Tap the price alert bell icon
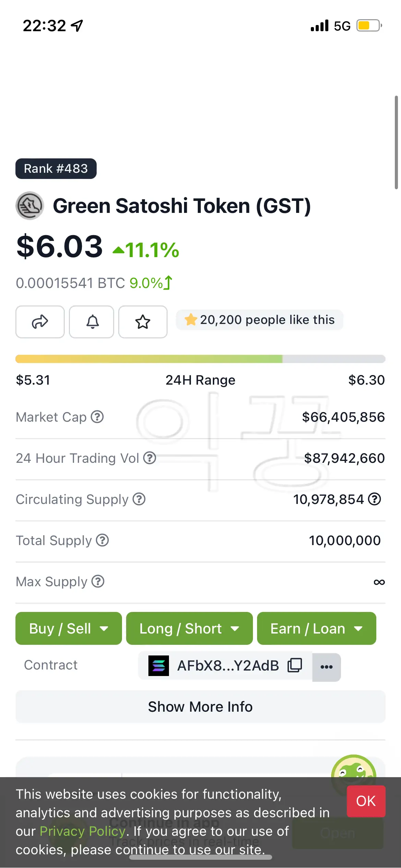The width and height of the screenshot is (401, 868). click(92, 322)
